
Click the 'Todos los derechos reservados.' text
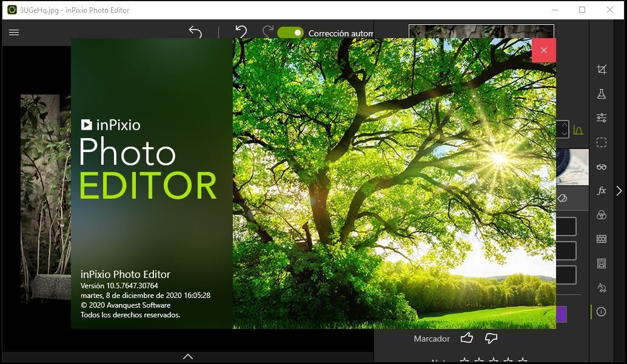(130, 315)
